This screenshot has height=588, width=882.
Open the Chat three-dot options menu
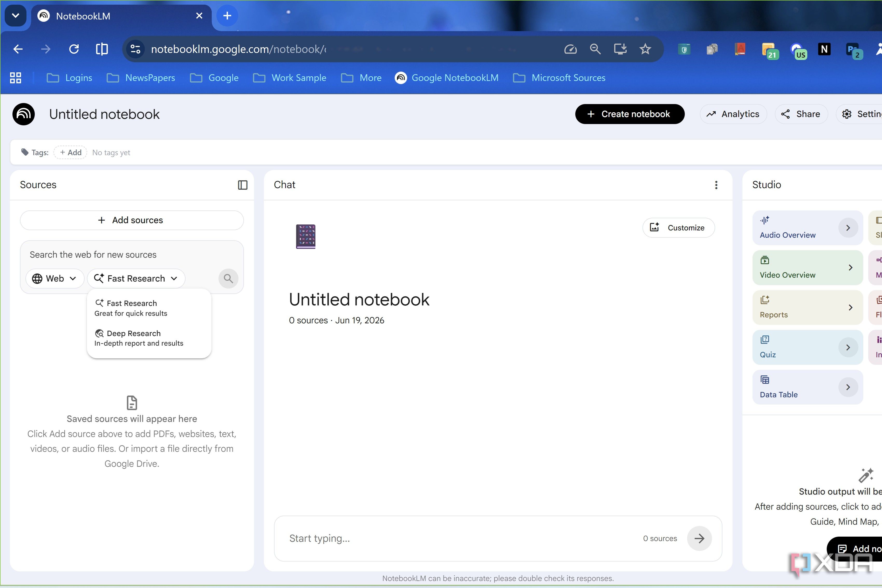pos(716,185)
